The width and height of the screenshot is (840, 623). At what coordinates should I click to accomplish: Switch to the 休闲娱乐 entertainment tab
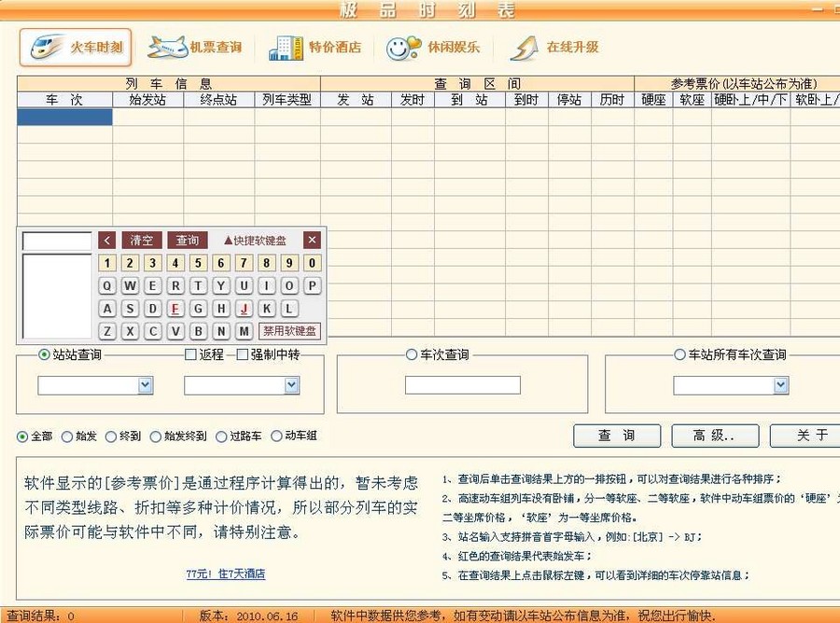(x=436, y=45)
